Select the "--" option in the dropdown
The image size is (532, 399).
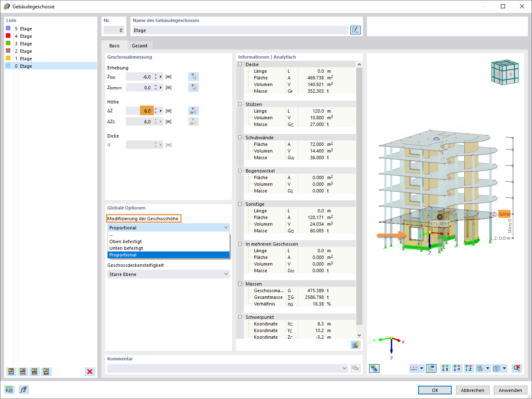(168, 235)
